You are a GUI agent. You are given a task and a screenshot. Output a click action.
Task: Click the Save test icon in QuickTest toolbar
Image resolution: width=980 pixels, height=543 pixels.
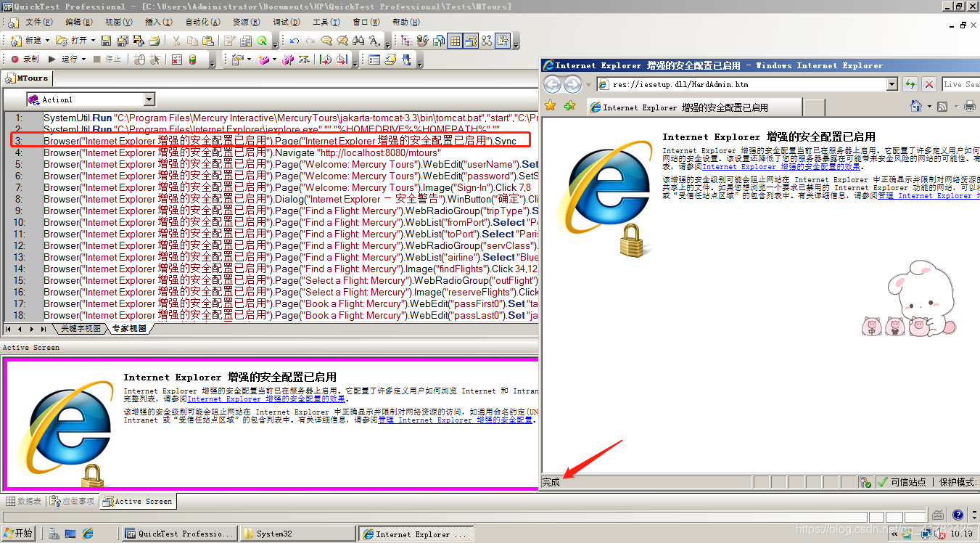click(105, 41)
